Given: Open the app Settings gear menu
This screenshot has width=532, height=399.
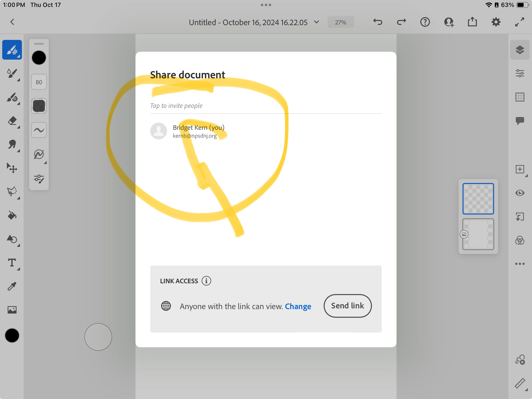Looking at the screenshot, I should tap(496, 22).
